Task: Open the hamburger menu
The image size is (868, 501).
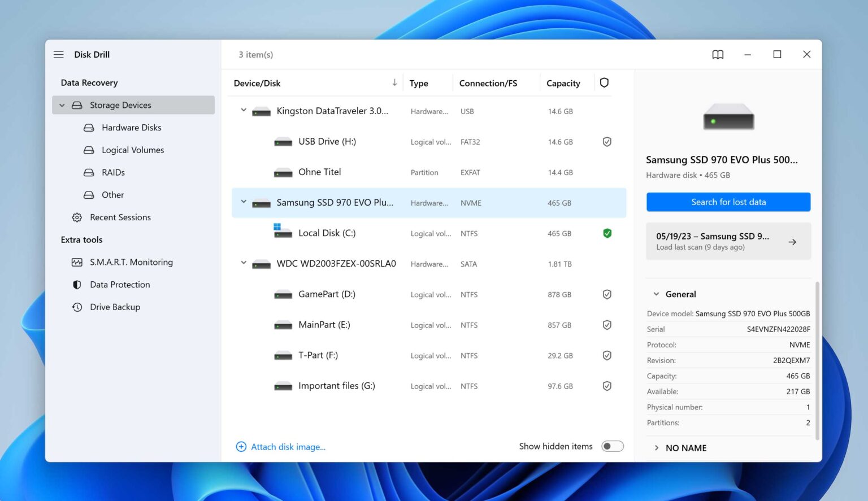Action: click(58, 54)
